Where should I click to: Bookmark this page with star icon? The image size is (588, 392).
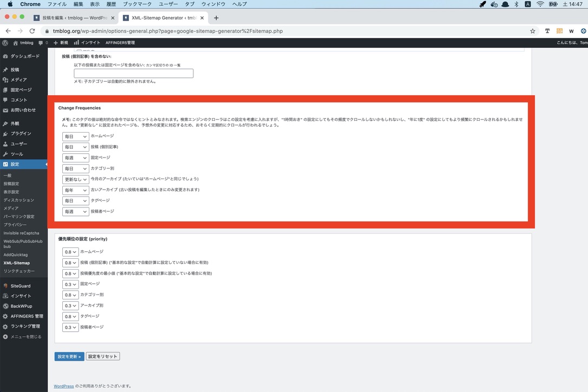coord(532,31)
